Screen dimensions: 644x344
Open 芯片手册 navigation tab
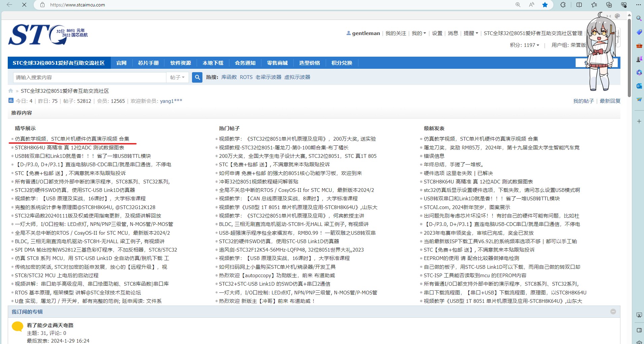(x=148, y=63)
